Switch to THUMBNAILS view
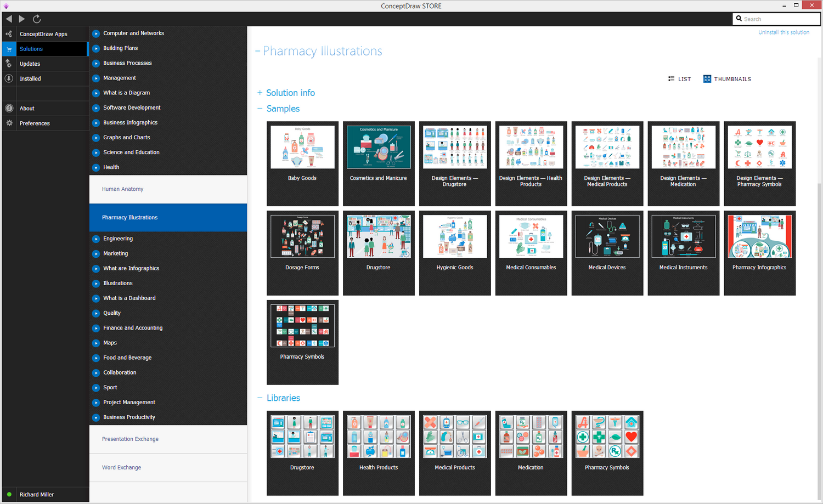 [x=727, y=79]
